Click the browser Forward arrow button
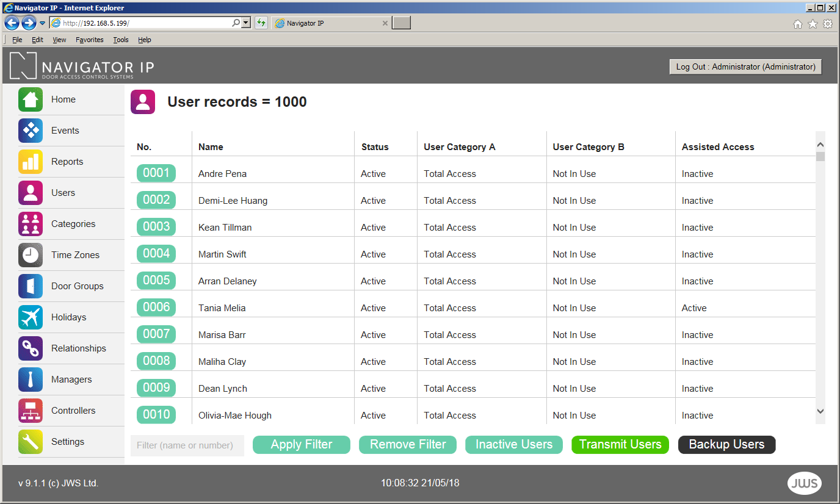Viewport: 840px width, 504px height. click(29, 23)
